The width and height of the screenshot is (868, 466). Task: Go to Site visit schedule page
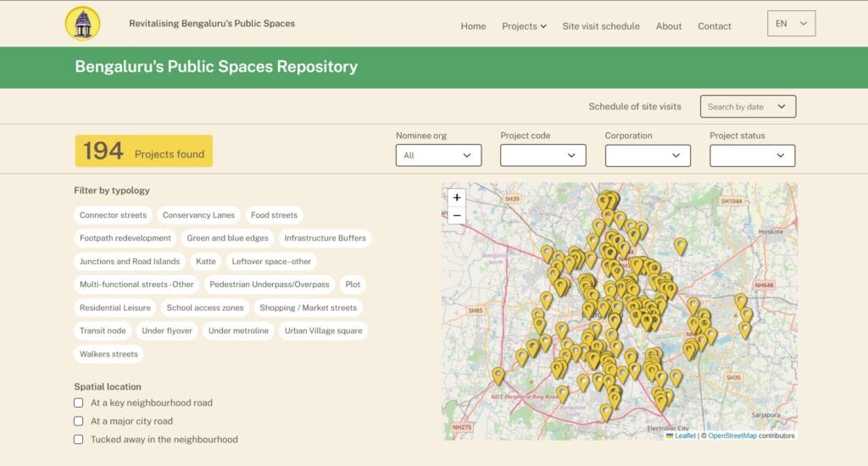click(x=601, y=26)
